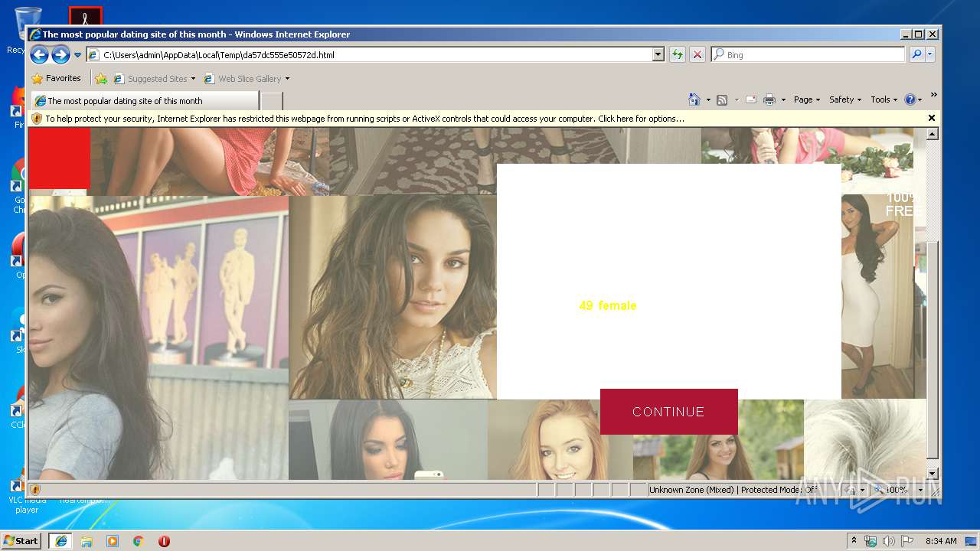Add to Favorites Bar star icon

[101, 78]
